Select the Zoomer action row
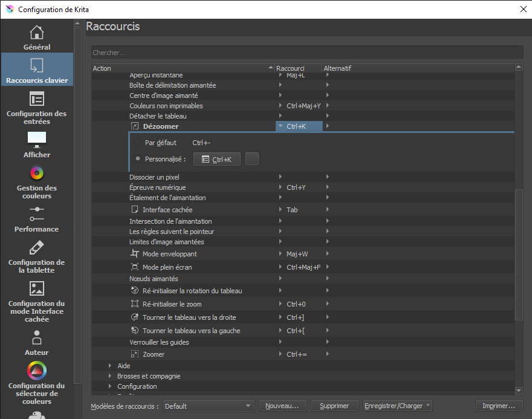This screenshot has height=419, width=532. pyautogui.click(x=154, y=354)
